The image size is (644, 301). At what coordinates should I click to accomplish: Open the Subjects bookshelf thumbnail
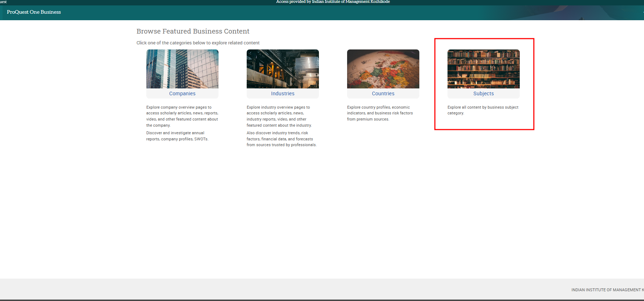pos(483,69)
